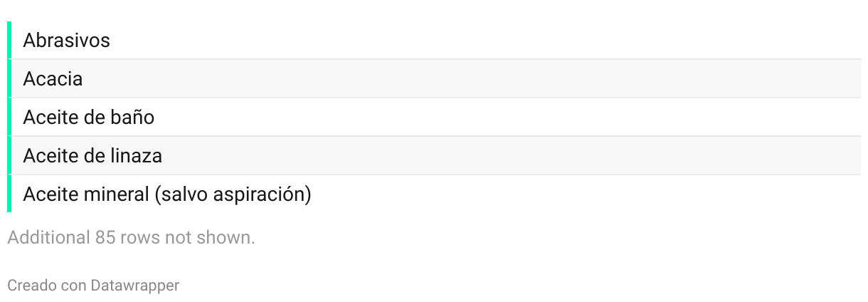Select the Abrasivos row
Screen dimensions: 868x302
pyautogui.click(x=434, y=41)
